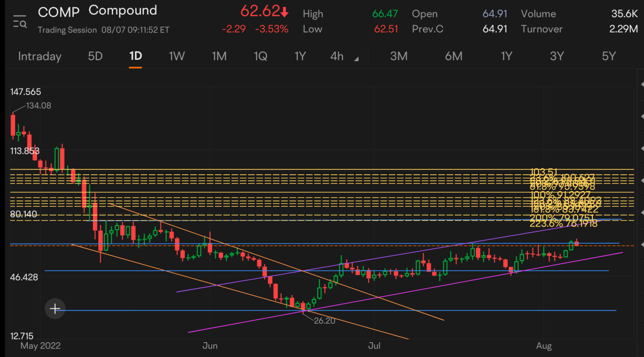Click the 12.715 price axis label
644x357 pixels.
[22, 336]
